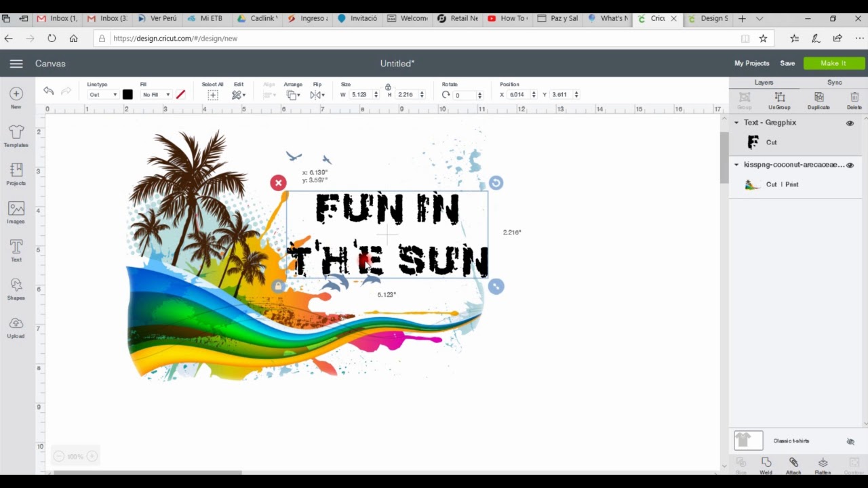Switch to the Sync tab
Image resolution: width=868 pixels, height=488 pixels.
834,82
